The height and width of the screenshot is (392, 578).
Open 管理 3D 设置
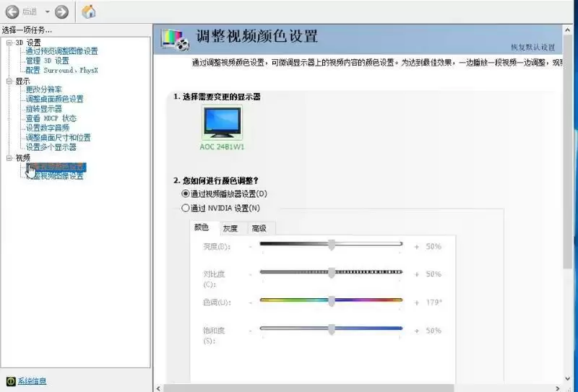47,61
